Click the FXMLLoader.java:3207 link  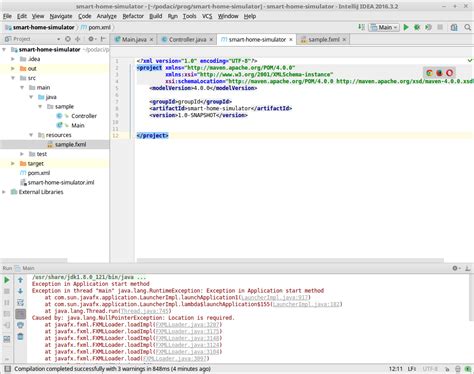(187, 325)
